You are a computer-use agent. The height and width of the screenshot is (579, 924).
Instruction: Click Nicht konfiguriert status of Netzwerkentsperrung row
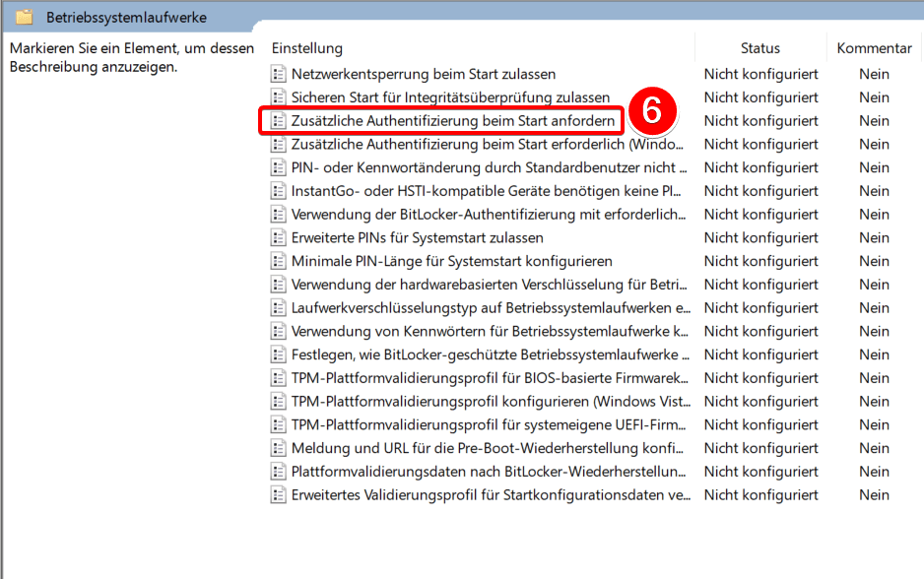[760, 74]
